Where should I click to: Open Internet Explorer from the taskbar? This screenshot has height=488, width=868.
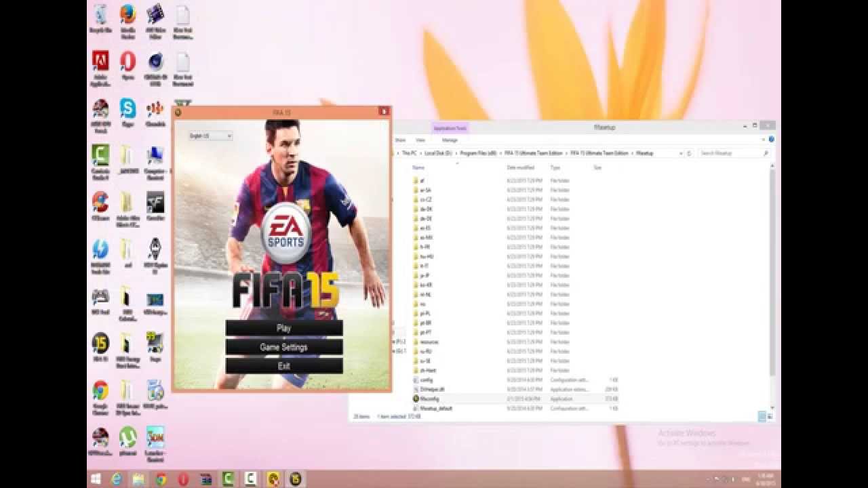117,479
